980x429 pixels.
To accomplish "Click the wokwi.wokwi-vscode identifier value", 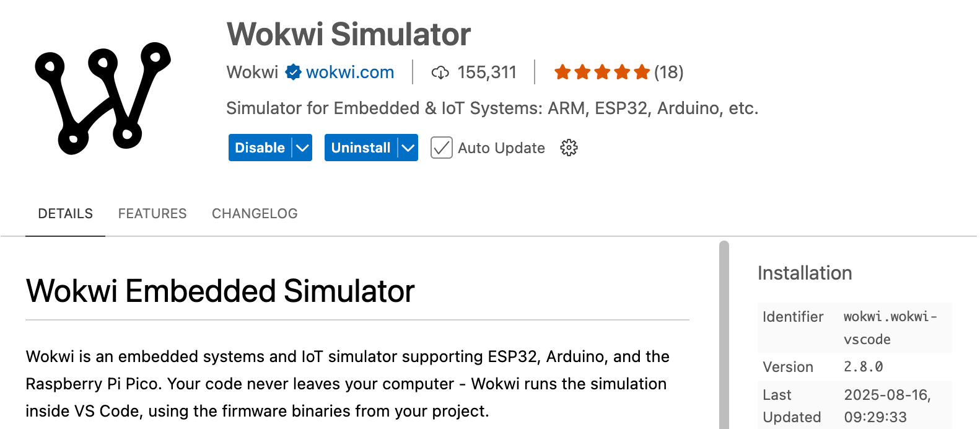I will point(890,327).
